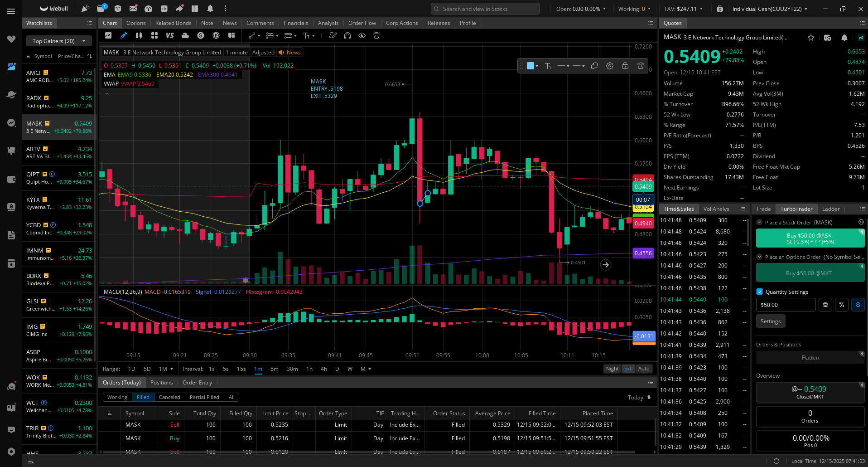Switch to the Ladder tab
This screenshot has width=868, height=467.
pyautogui.click(x=831, y=209)
